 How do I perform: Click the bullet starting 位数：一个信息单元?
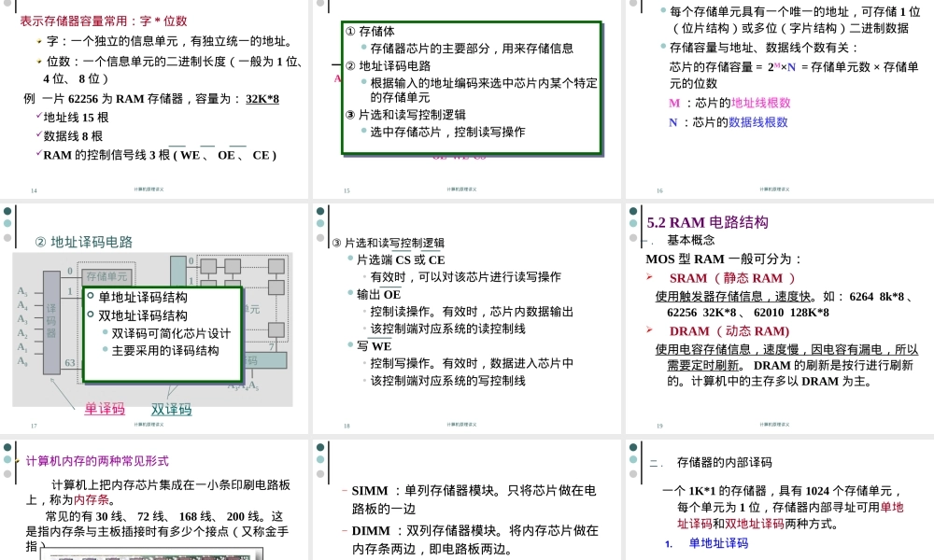pyautogui.click(x=173, y=70)
